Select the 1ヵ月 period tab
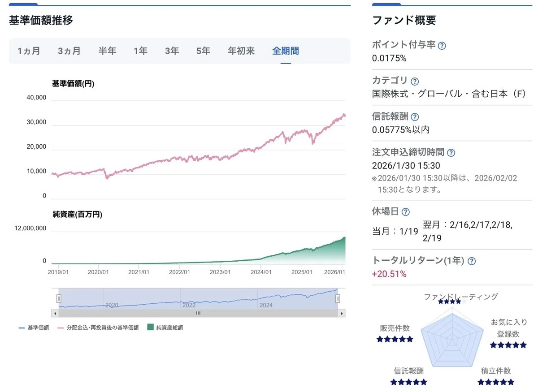The image size is (538, 392). coord(29,51)
